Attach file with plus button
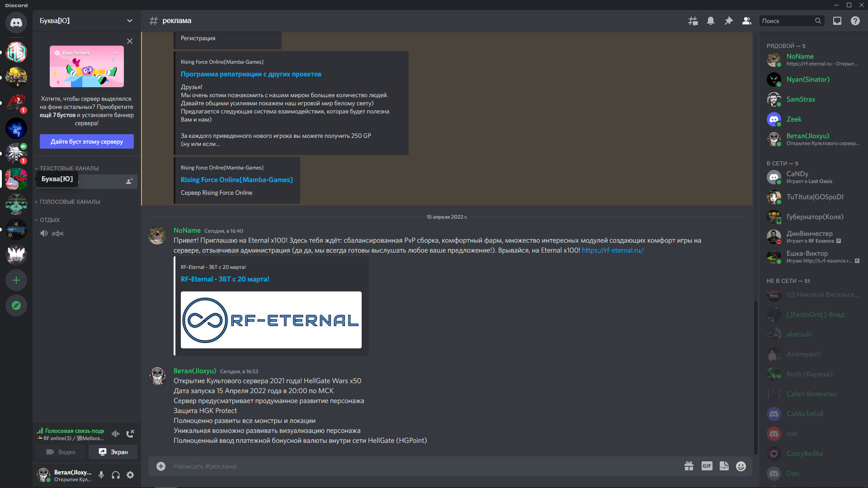The width and height of the screenshot is (868, 488). (161, 466)
